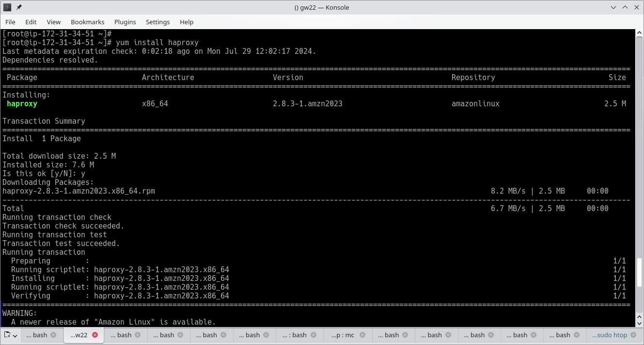644x345 pixels.
Task: Expand the Plugins menu
Action: pos(125,22)
